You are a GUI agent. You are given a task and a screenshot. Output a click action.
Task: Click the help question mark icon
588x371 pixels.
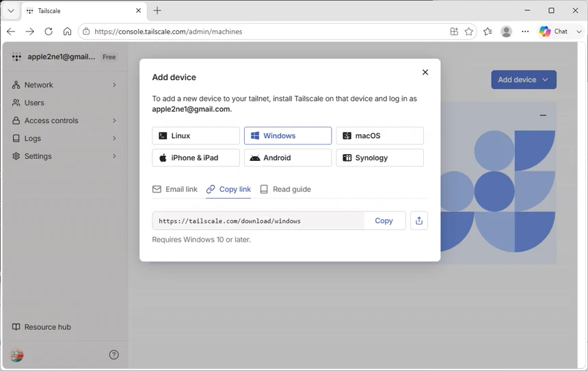(114, 355)
